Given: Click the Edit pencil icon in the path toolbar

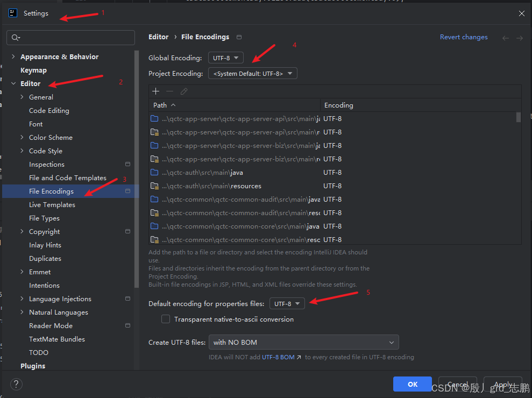Looking at the screenshot, I should (184, 91).
